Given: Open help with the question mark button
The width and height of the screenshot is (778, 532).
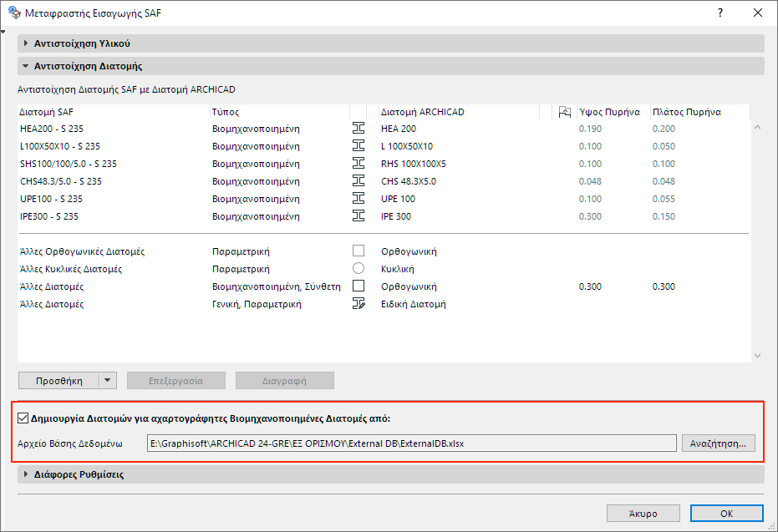Looking at the screenshot, I should coord(720,13).
